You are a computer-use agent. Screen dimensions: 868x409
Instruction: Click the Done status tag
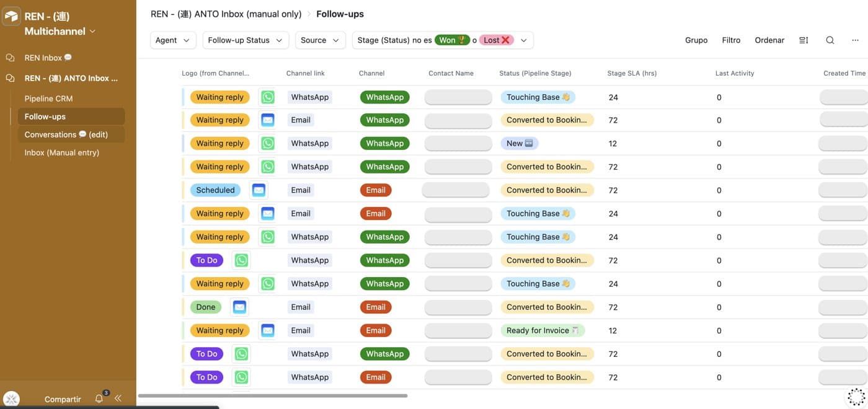(206, 307)
